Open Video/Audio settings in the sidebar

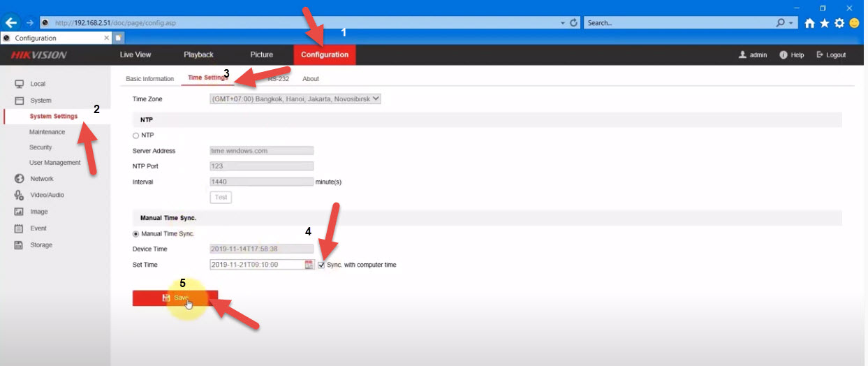[x=47, y=195]
